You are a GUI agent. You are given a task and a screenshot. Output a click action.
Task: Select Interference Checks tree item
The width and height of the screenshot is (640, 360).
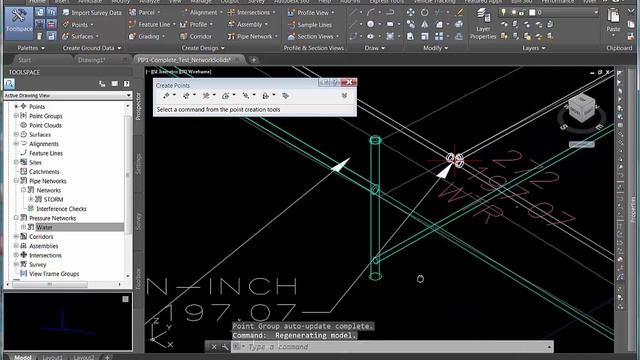(61, 209)
